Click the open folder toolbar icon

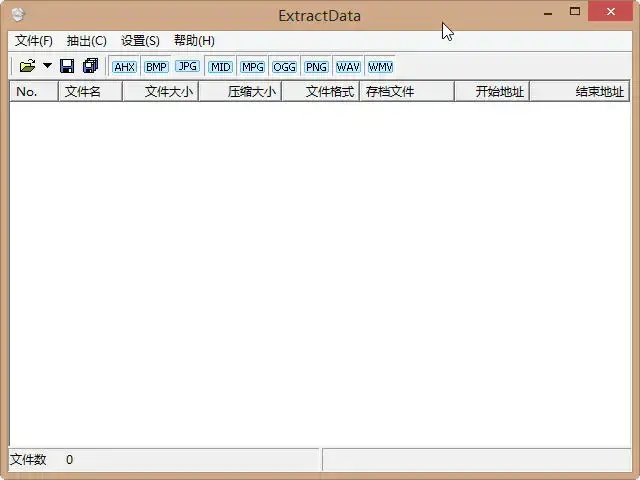(x=27, y=66)
